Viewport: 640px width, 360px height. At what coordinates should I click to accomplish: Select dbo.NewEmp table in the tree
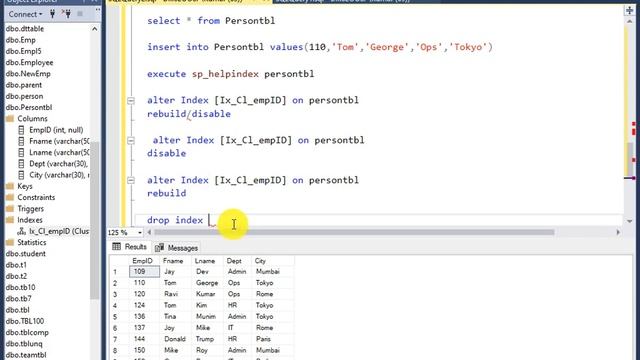(x=28, y=74)
